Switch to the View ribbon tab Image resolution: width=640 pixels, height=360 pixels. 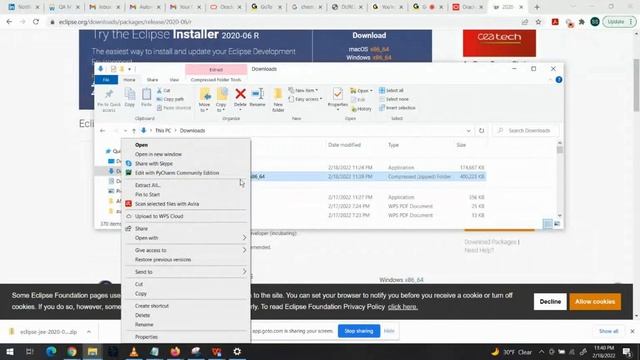[174, 80]
